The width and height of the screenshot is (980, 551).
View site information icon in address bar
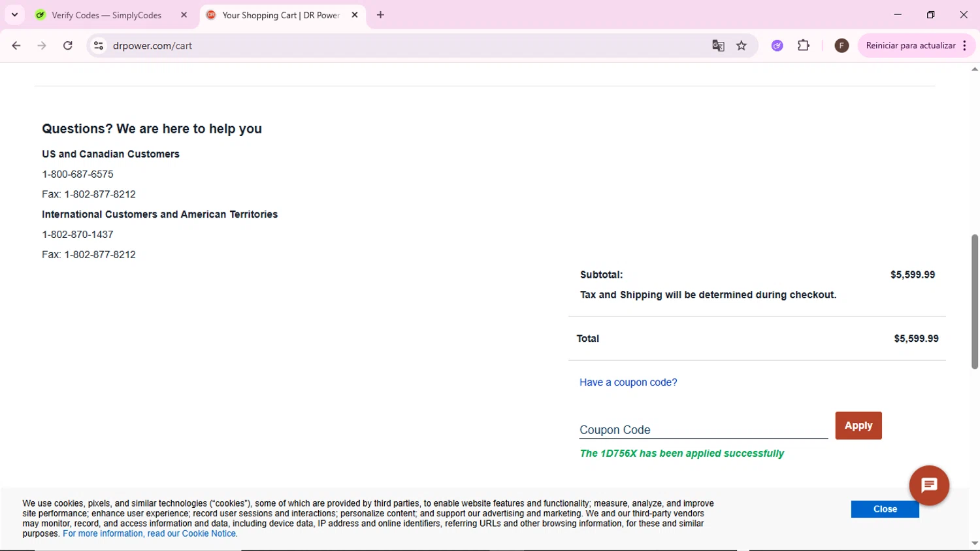[x=99, y=46]
